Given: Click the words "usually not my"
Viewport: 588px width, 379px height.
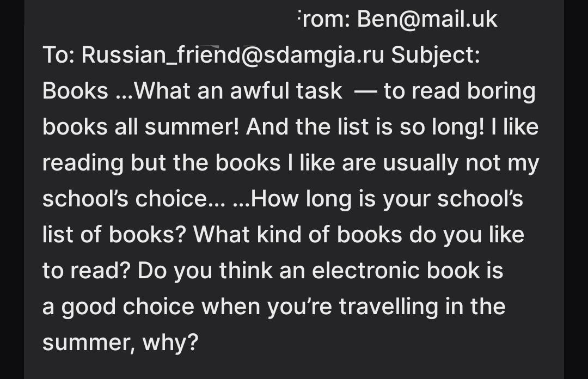Looking at the screenshot, I should (461, 163).
